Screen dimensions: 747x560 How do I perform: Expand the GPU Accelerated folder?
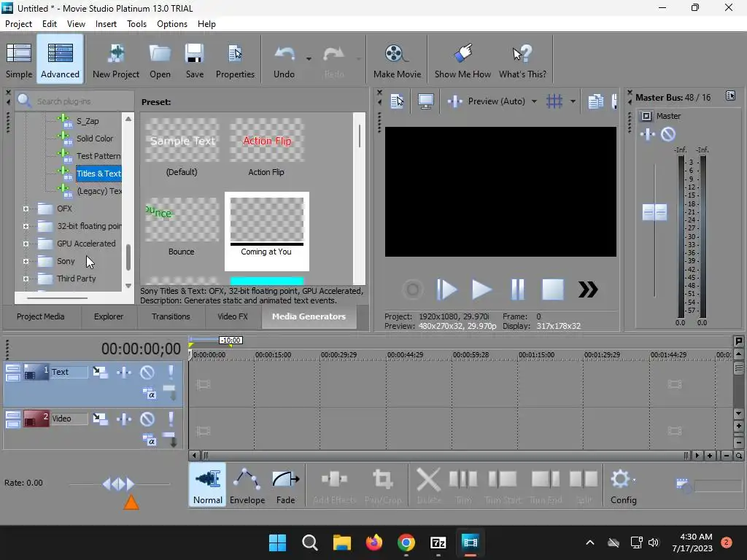[26, 244]
